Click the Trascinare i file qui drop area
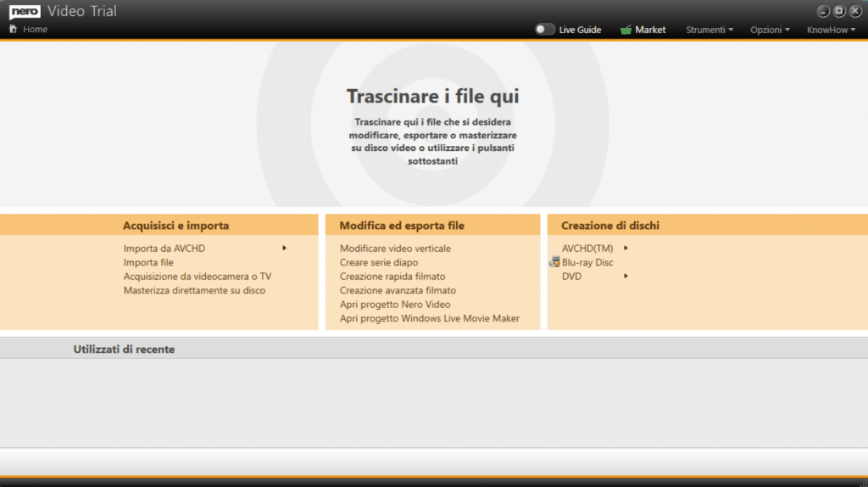The width and height of the screenshot is (868, 487). coord(433,125)
